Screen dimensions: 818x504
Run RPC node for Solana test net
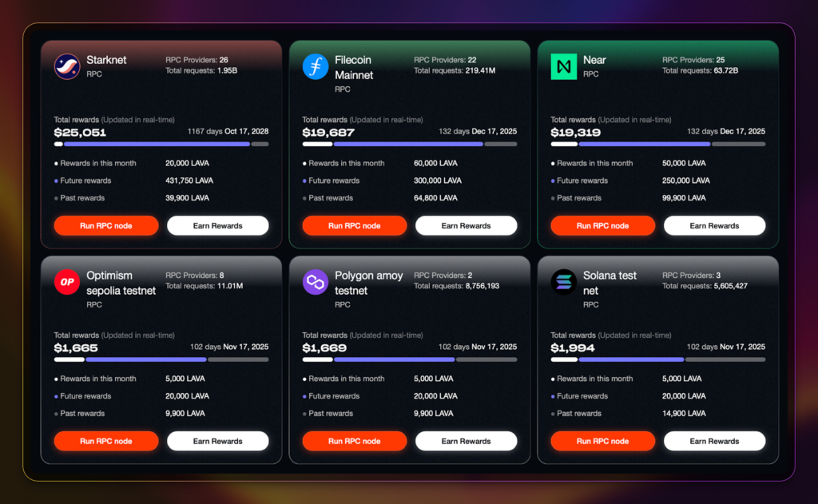coord(602,441)
